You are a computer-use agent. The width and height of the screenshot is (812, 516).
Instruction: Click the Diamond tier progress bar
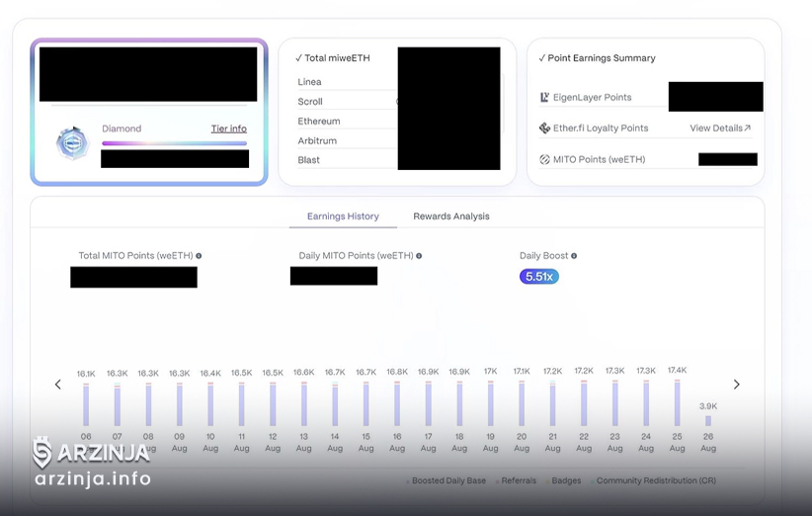tap(175, 143)
